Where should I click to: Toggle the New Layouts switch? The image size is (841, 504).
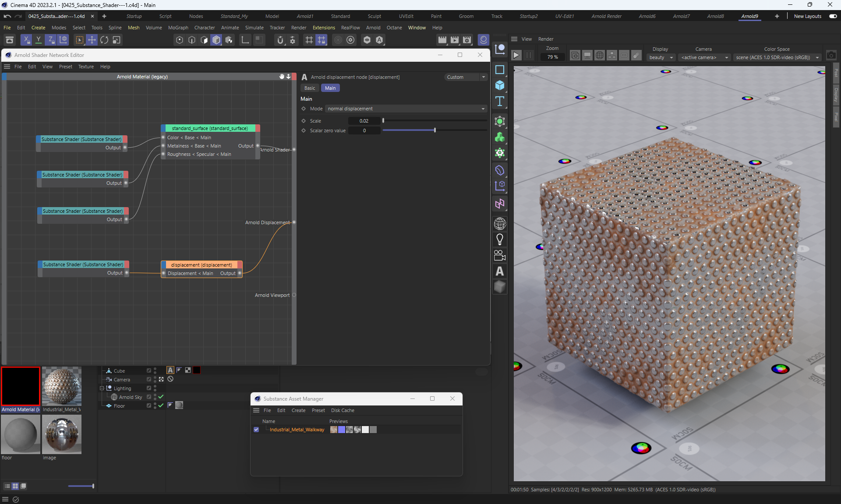click(x=833, y=16)
